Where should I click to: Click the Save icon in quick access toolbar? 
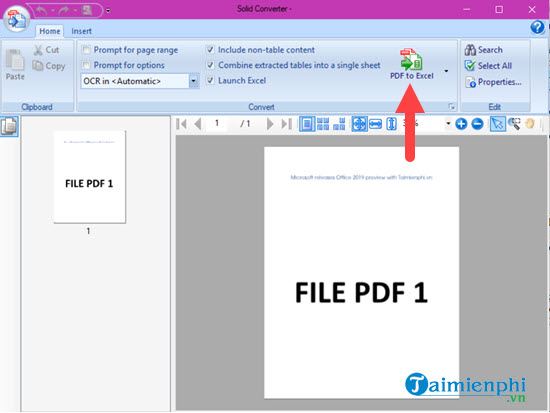click(x=87, y=11)
